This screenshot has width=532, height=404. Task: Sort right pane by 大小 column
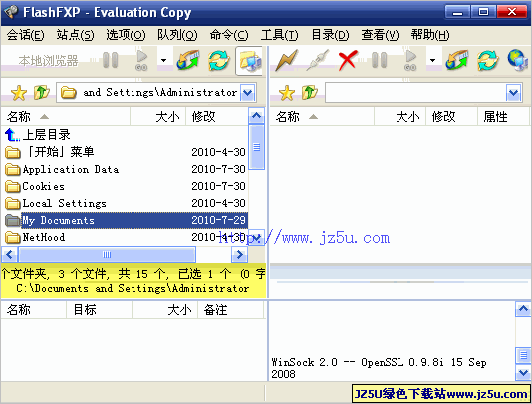click(400, 117)
